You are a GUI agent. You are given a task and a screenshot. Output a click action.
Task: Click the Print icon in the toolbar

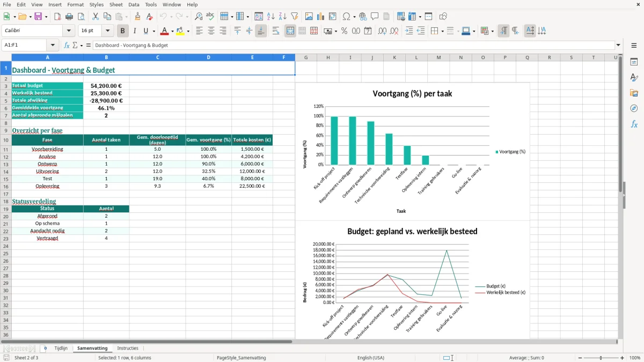(x=69, y=17)
